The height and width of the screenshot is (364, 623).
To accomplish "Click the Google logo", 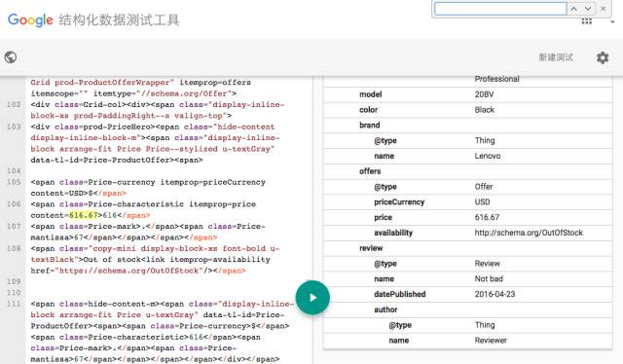I will coord(30,19).
